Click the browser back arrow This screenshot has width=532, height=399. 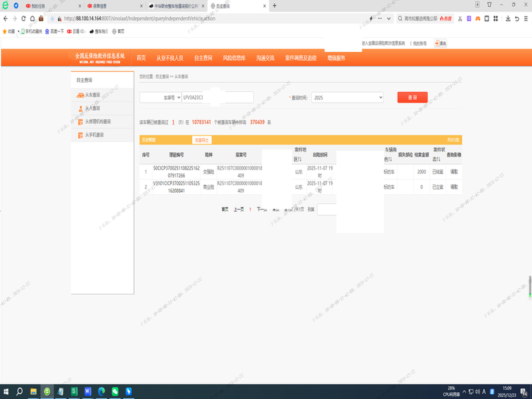click(6, 18)
